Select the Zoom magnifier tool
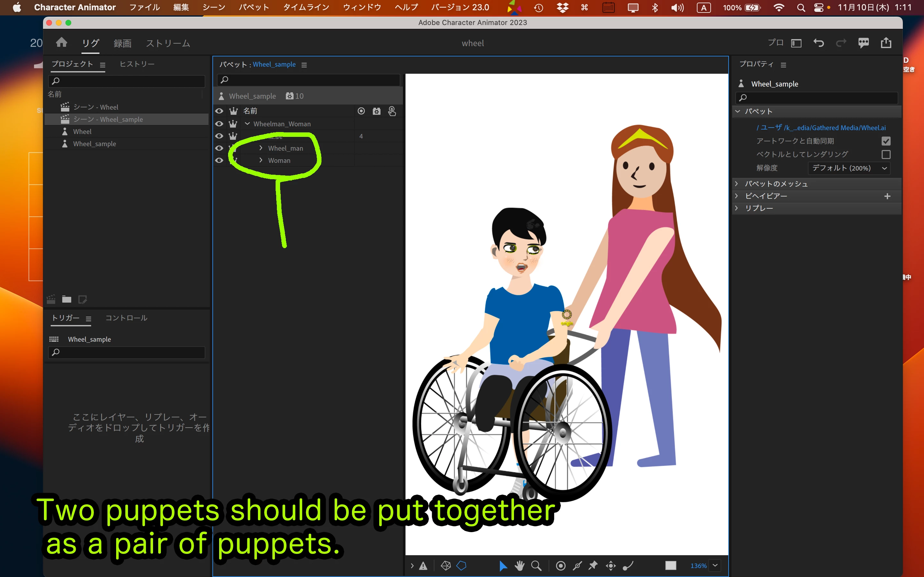This screenshot has width=924, height=577. 536,565
